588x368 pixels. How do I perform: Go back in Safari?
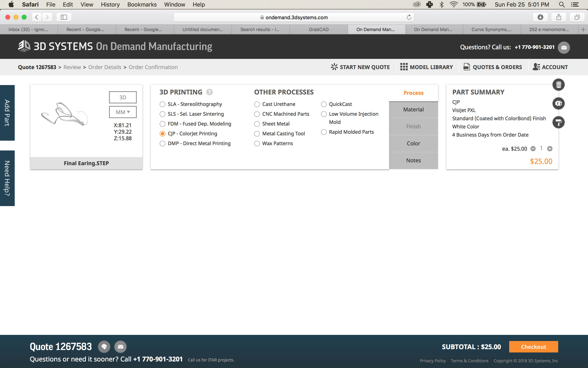pyautogui.click(x=37, y=17)
